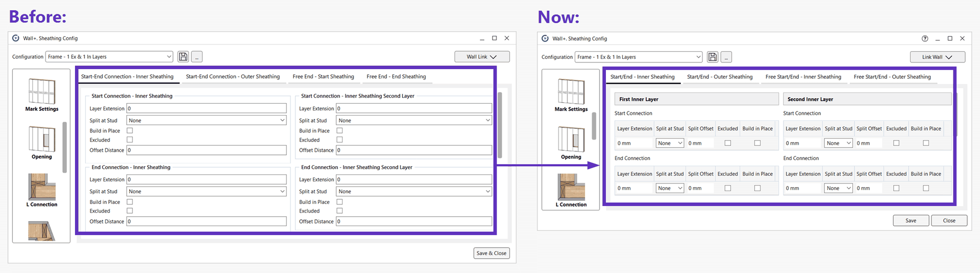Viewport: 980px width, 273px height.
Task: Tick Excluded under End Connection - Inner Sheathing Second Layer
Action: point(339,211)
